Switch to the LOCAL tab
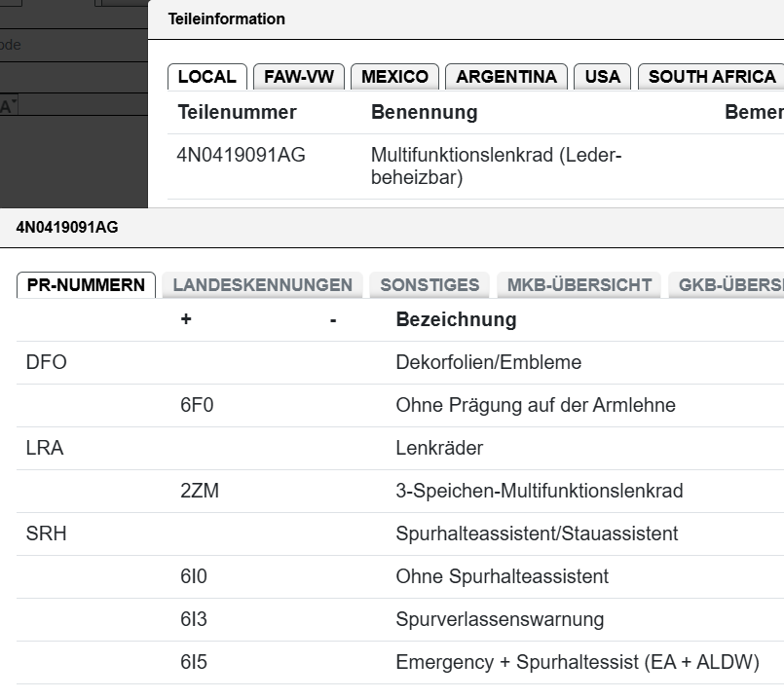Screen dimensions: 784x699 point(207,77)
